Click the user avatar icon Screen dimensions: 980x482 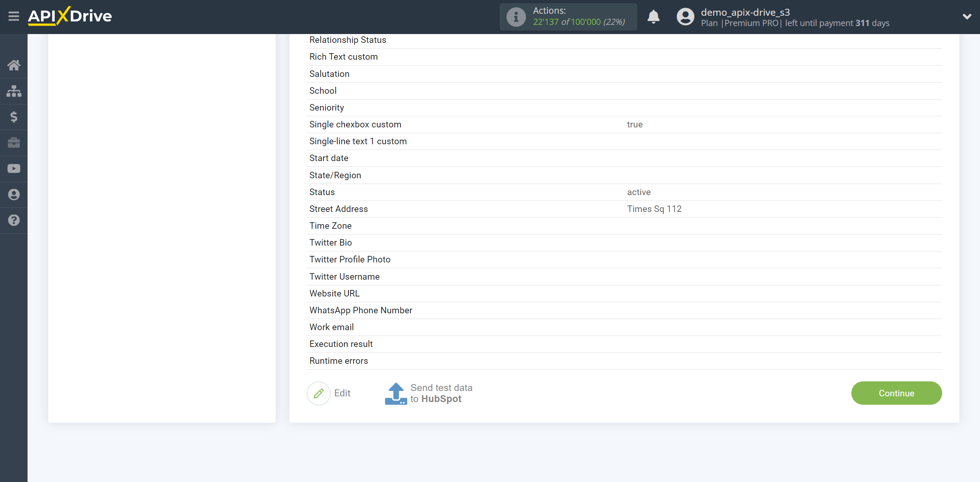[685, 17]
